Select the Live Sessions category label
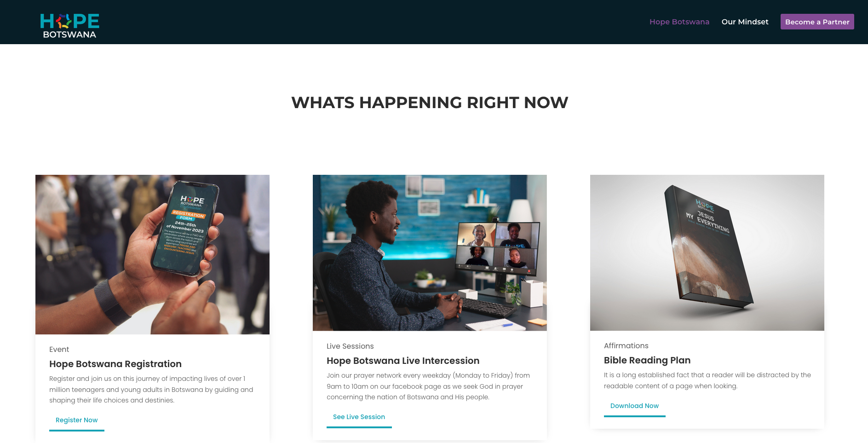This screenshot has width=868, height=443. (350, 346)
